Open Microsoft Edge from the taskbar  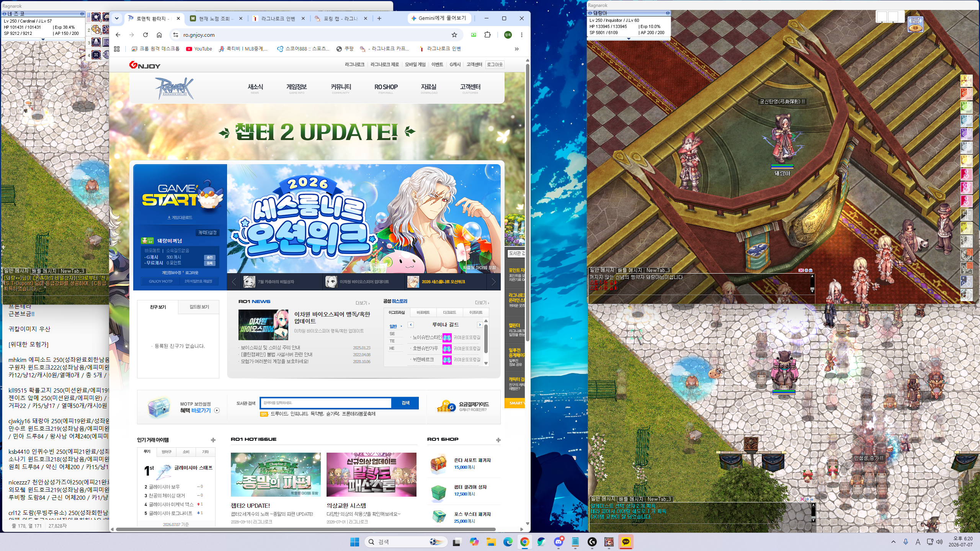(508, 542)
